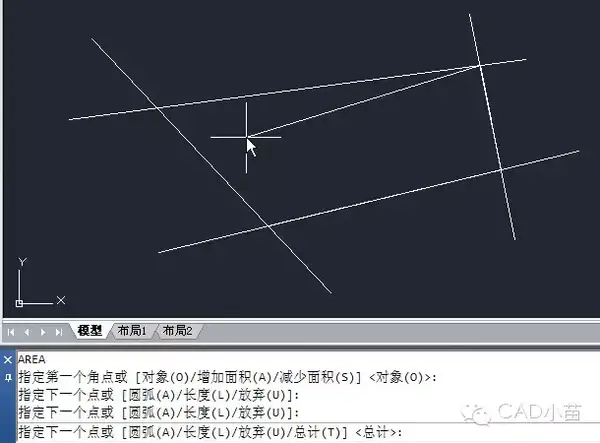Click the previous layout tab arrow

(x=27, y=332)
